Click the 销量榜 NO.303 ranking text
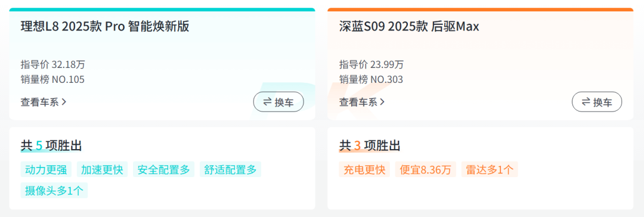The image size is (644, 217). [x=371, y=79]
